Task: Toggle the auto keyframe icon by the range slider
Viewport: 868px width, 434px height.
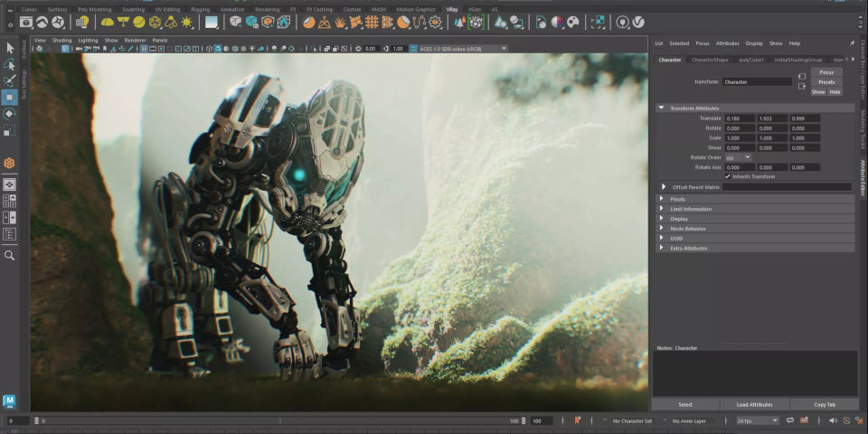Action: [x=578, y=420]
